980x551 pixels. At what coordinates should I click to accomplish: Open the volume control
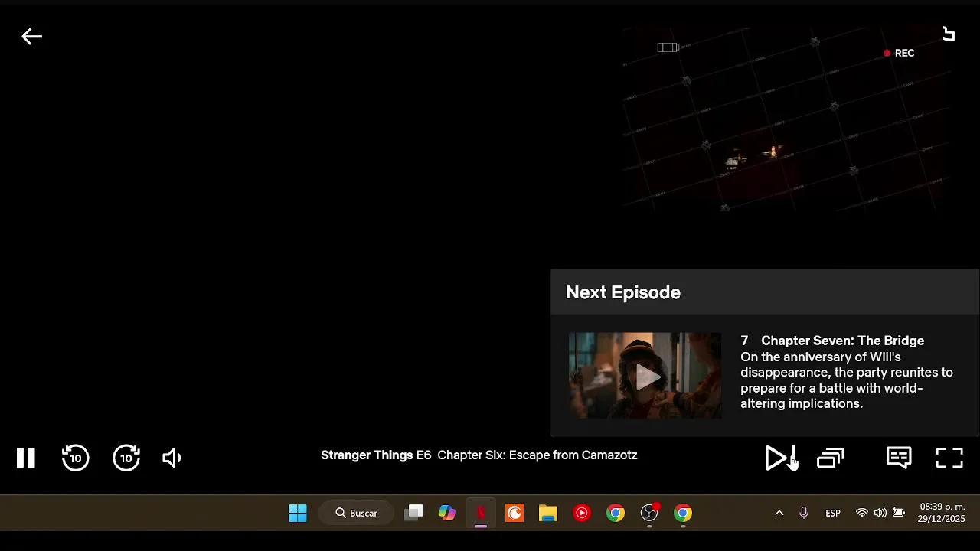tap(171, 458)
